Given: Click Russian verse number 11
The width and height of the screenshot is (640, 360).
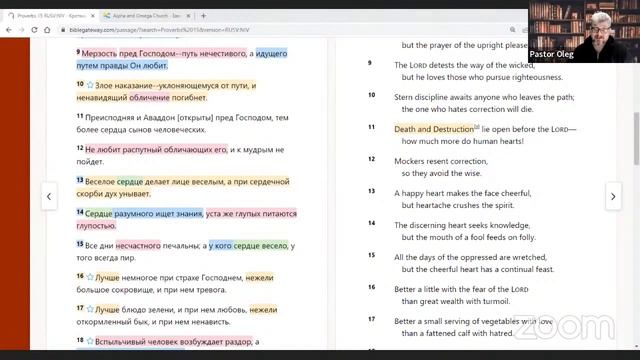Looking at the screenshot, I should tap(80, 116).
